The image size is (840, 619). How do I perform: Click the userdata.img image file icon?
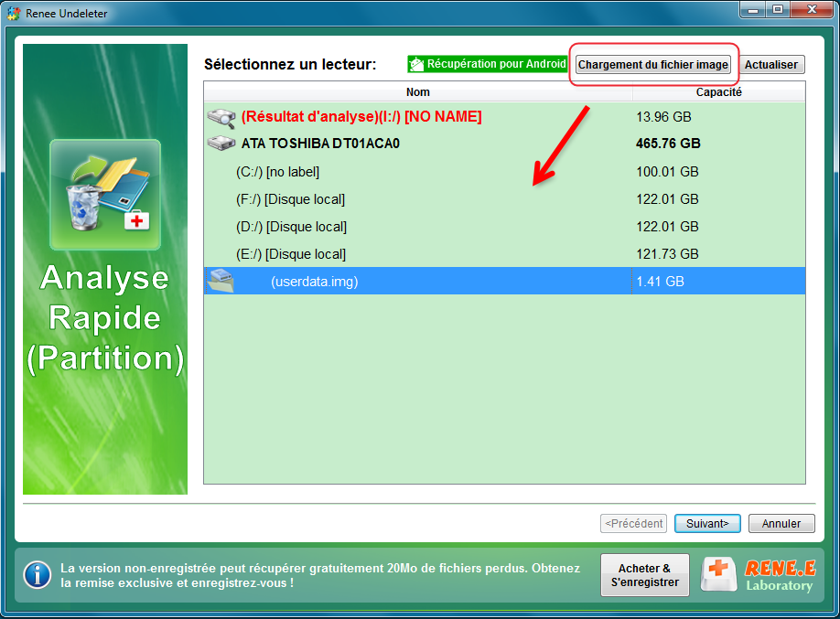click(221, 281)
